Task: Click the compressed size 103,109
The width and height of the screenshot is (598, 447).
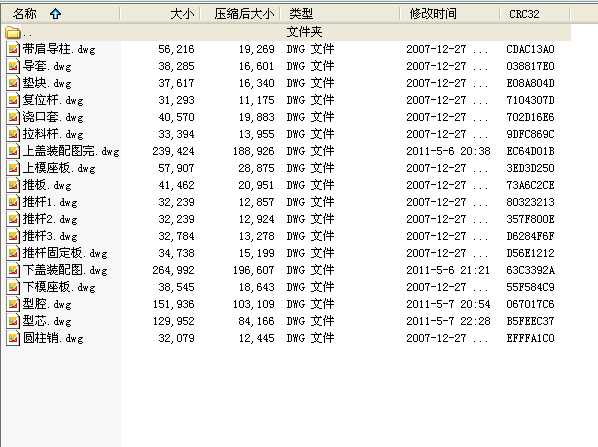Action: (254, 304)
